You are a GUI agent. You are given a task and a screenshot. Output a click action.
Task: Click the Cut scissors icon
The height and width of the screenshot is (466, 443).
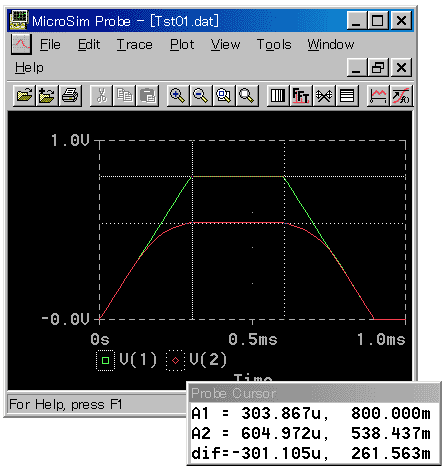101,96
